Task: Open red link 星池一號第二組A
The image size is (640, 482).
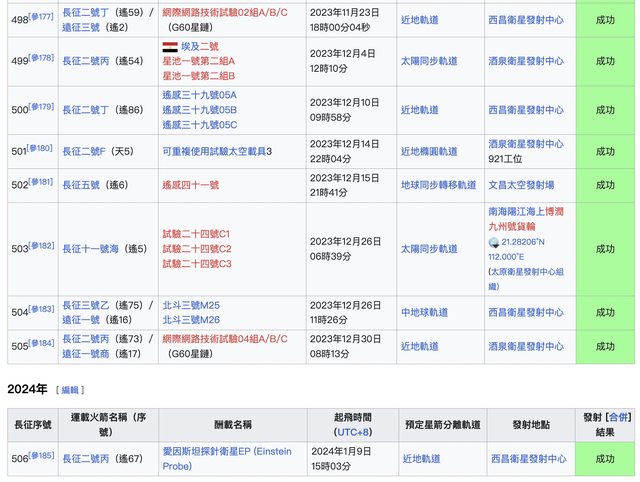Action: [x=198, y=61]
